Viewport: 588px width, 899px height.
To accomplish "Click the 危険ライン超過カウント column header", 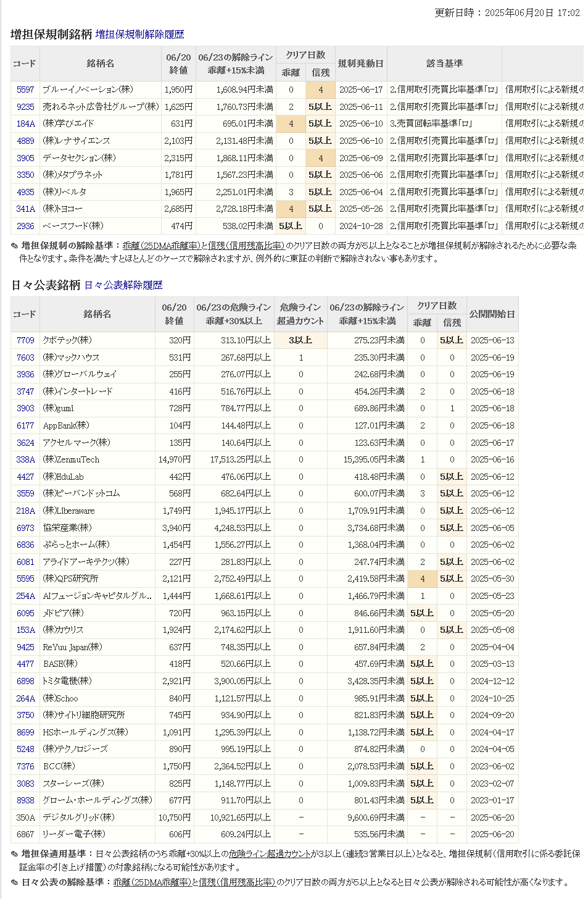I will click(300, 314).
